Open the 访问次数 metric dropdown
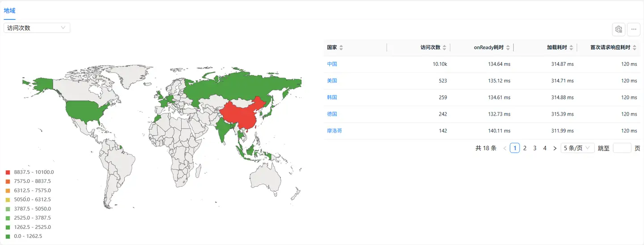The width and height of the screenshot is (644, 245). (x=37, y=28)
